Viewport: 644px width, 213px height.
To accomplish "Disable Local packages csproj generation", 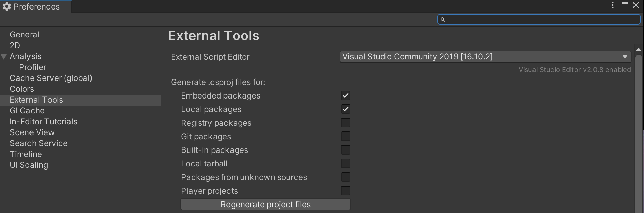I will 346,109.
